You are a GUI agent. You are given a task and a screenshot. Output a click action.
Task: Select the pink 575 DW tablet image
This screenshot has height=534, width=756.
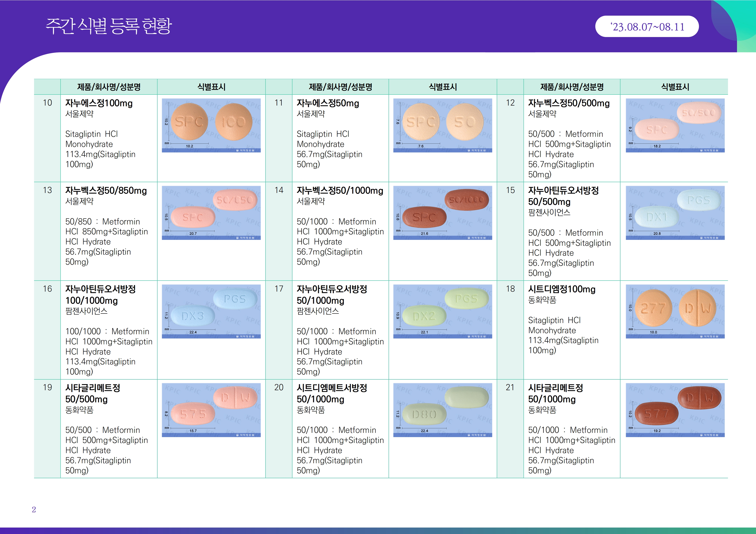coord(211,410)
